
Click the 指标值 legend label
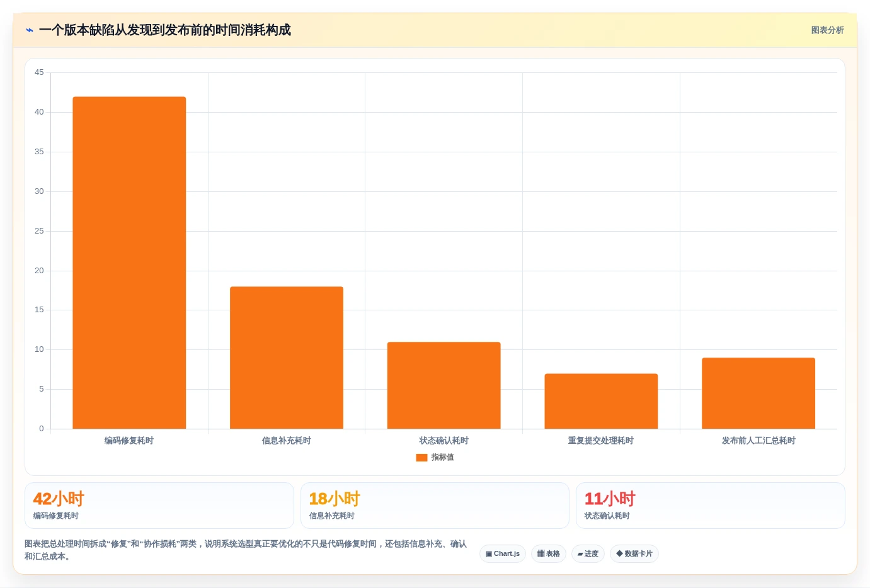[442, 458]
